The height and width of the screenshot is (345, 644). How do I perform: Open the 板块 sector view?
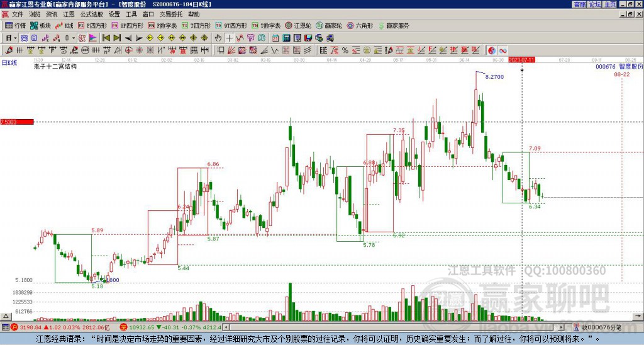40,25
